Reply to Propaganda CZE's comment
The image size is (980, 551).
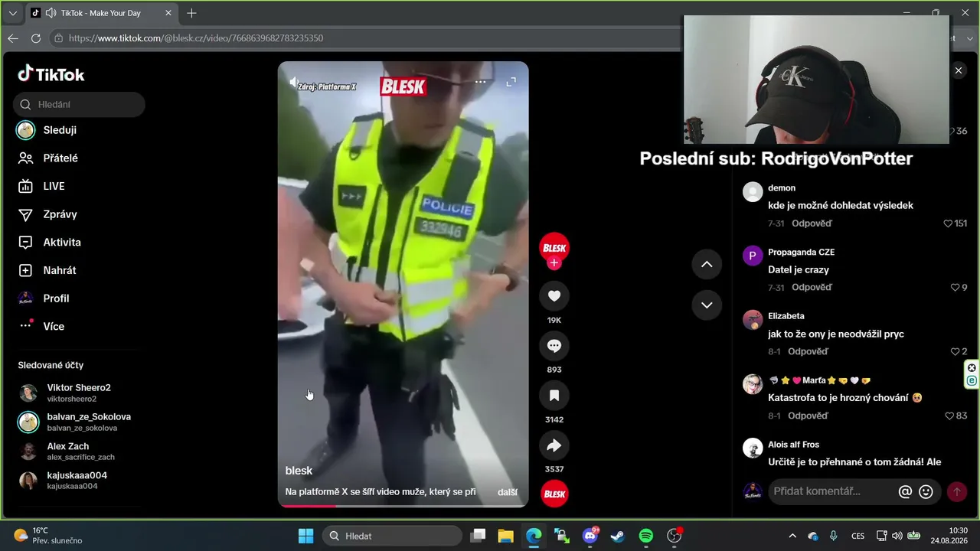coord(812,288)
